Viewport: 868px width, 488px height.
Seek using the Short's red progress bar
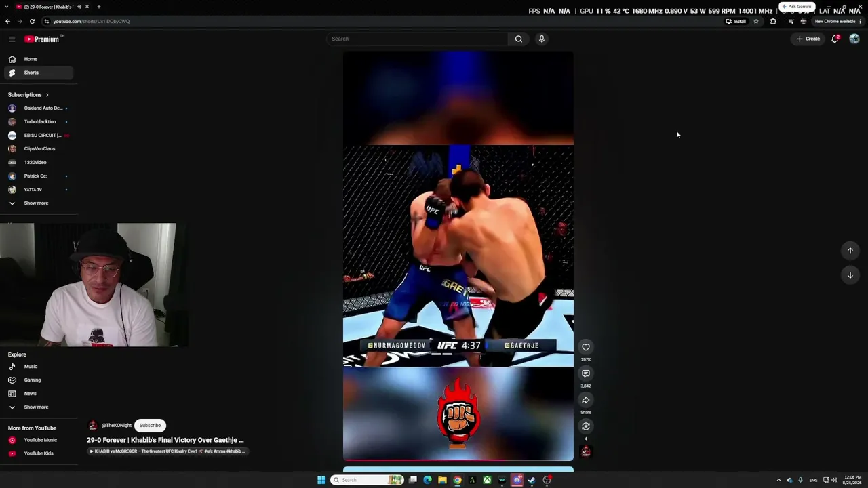tap(458, 460)
